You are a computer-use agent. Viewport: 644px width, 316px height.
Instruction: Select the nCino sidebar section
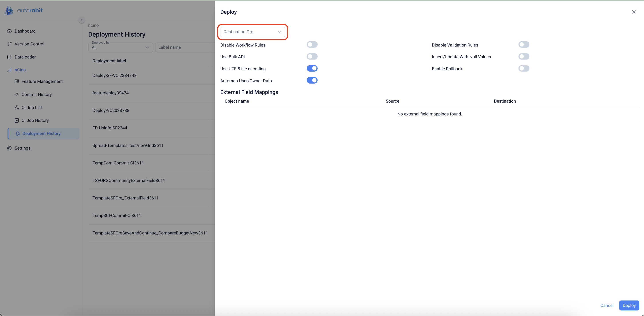pyautogui.click(x=20, y=70)
